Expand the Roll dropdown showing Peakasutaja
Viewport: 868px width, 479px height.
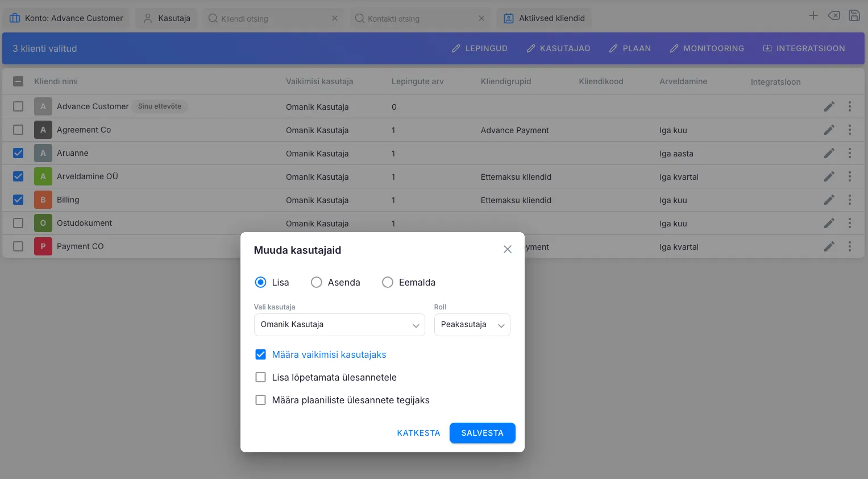click(472, 325)
